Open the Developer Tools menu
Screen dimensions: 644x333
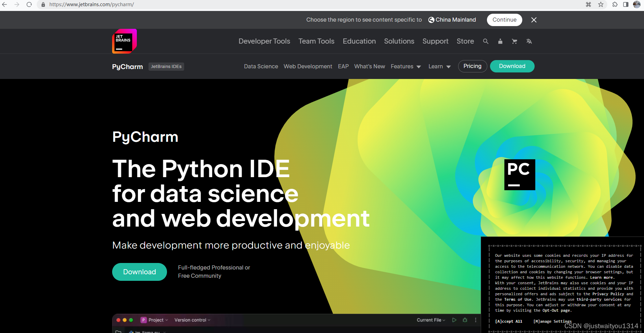[x=264, y=41]
